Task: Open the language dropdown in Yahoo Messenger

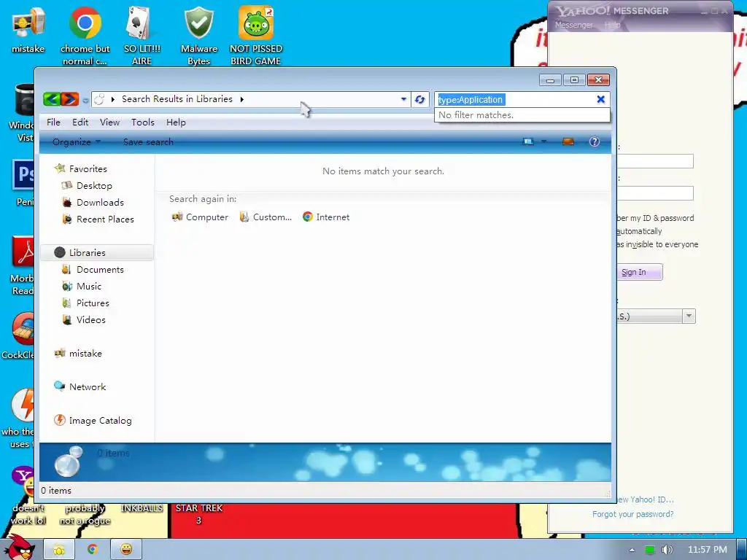Action: (x=689, y=316)
